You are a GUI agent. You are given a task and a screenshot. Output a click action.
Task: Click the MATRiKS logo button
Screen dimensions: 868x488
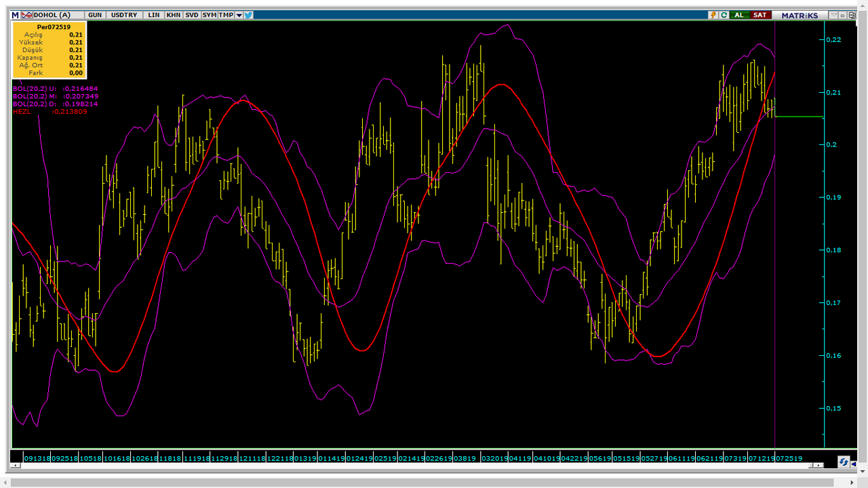pos(800,15)
